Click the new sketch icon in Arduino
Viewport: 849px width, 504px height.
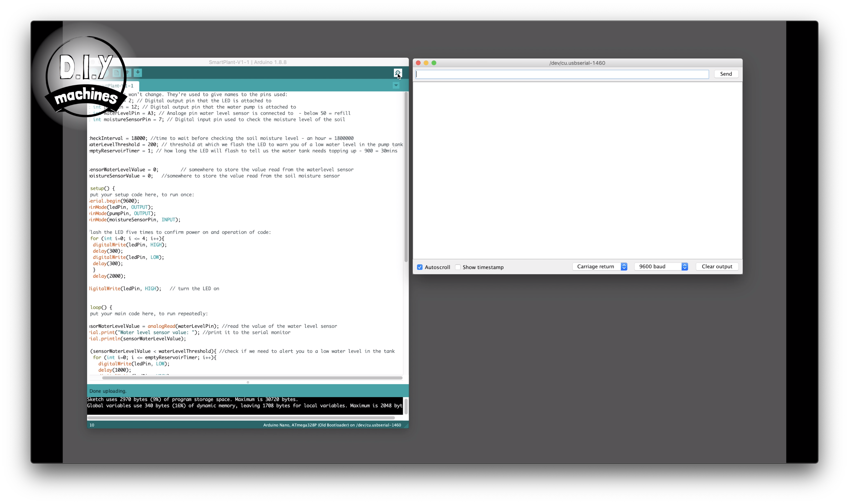tap(118, 73)
